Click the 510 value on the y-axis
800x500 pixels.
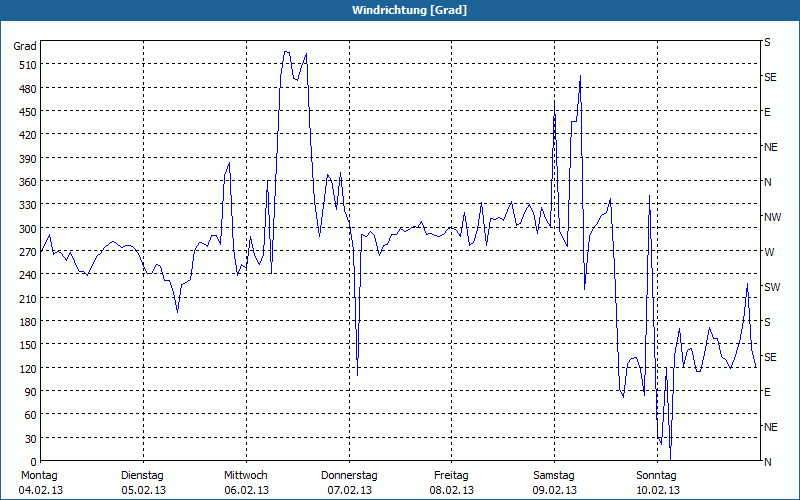coord(27,65)
